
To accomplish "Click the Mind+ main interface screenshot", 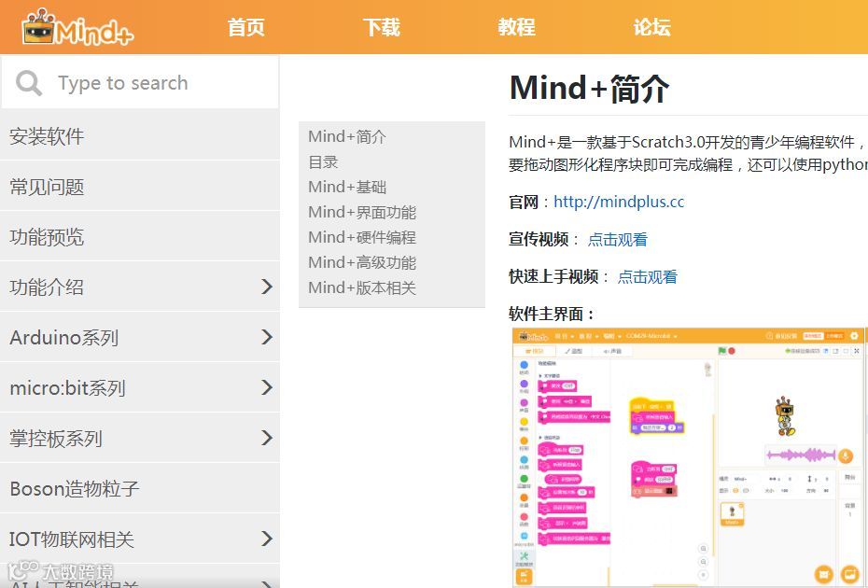I will [x=689, y=457].
